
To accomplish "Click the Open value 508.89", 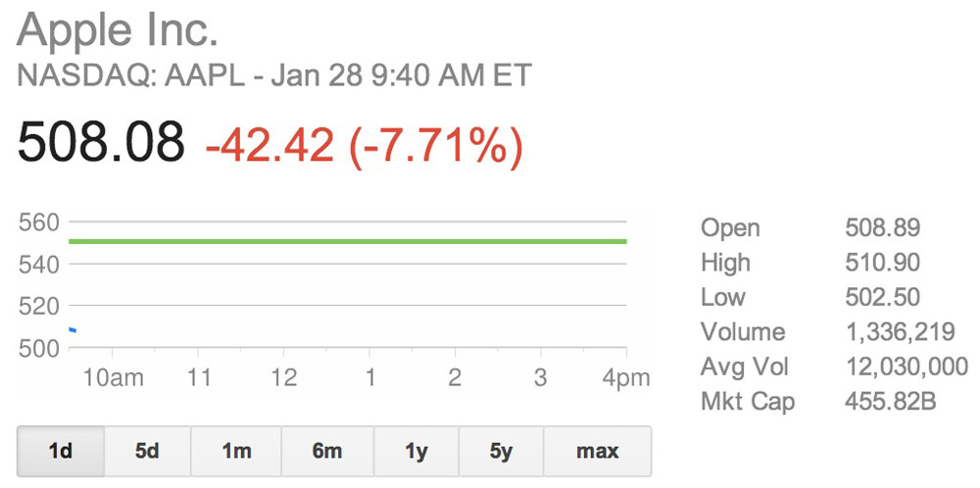I will 882,228.
